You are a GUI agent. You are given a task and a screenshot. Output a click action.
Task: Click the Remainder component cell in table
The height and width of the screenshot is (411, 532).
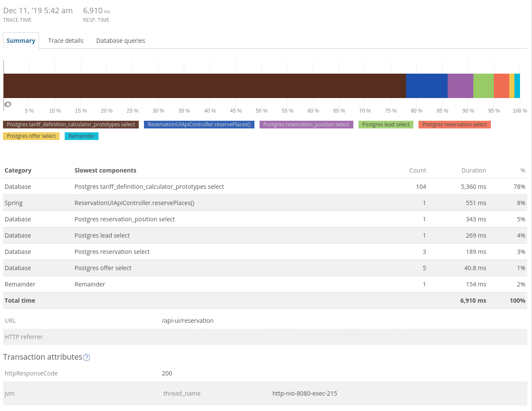tap(90, 284)
